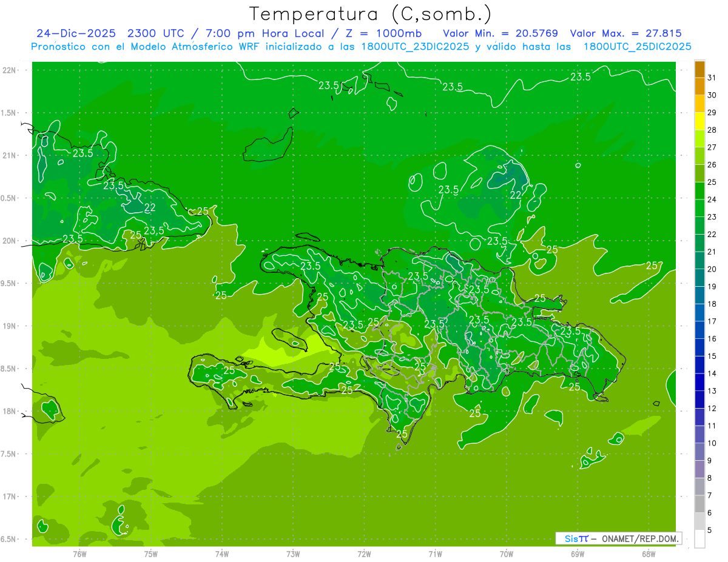Click the "73W" longitude axis label
The image size is (728, 562).
(x=293, y=554)
